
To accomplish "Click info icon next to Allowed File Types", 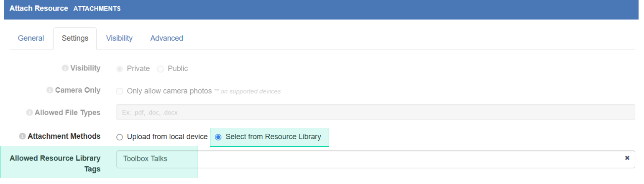I will coord(29,113).
